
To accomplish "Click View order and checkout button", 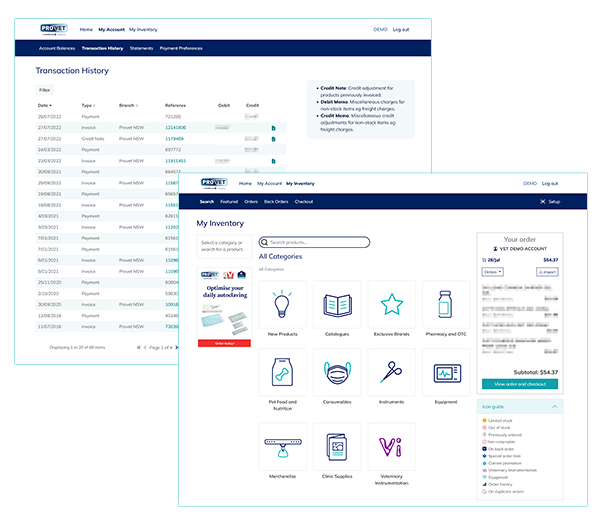I will coord(519,384).
